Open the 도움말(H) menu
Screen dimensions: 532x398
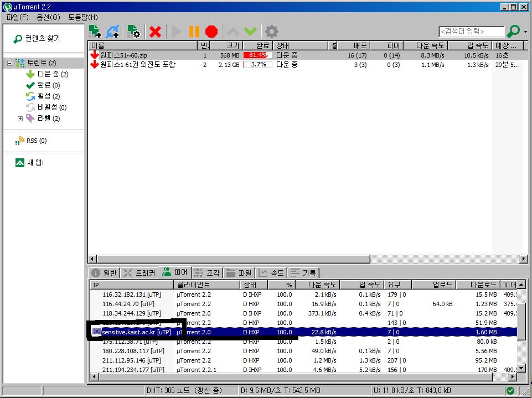[x=83, y=17]
